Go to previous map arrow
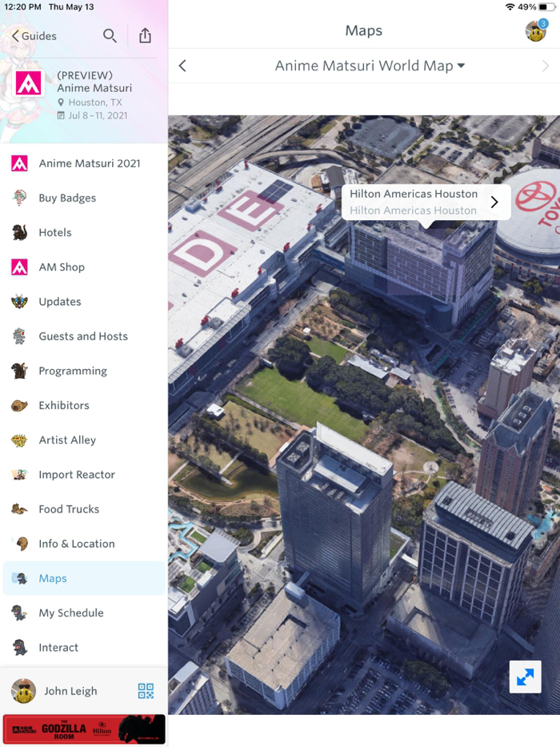The height and width of the screenshot is (747, 560). [x=182, y=66]
